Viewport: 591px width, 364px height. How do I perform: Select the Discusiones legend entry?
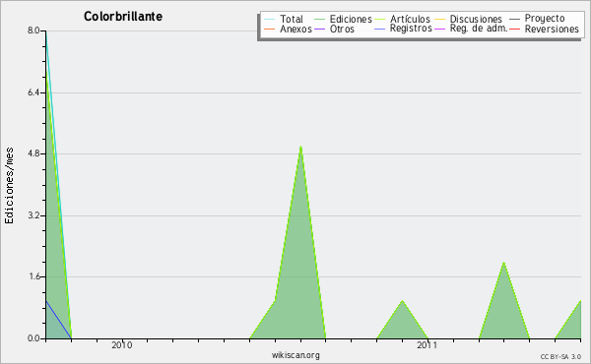(x=476, y=19)
